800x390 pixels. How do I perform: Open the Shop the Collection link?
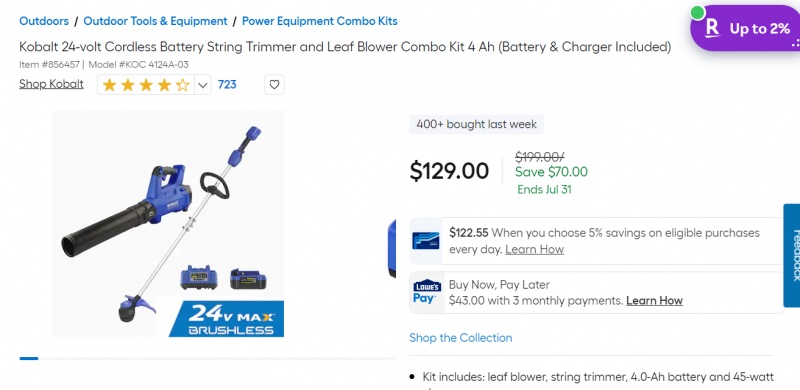pos(461,338)
